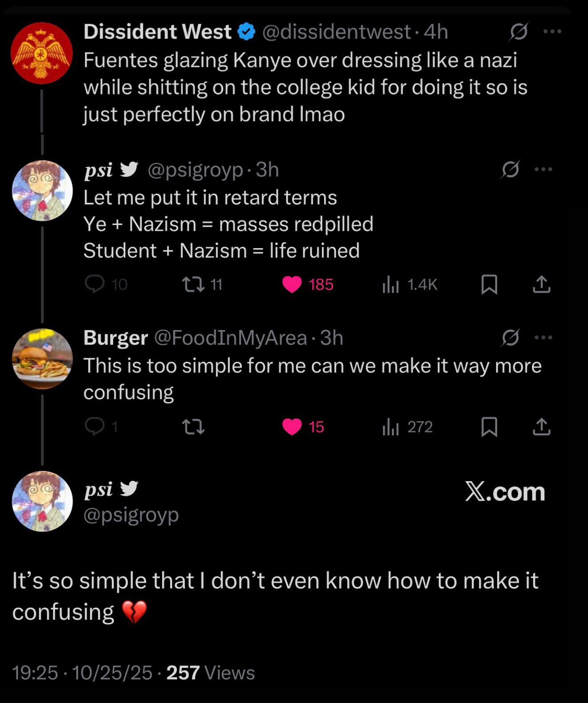
Task: View Burger's tweet analytics showing 272
Action: click(x=408, y=427)
